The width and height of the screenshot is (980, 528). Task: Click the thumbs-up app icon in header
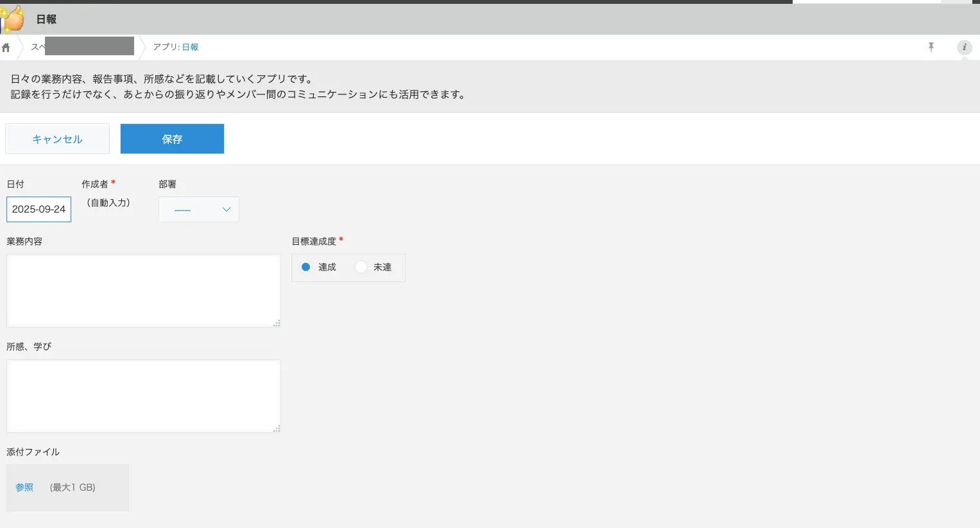pos(12,19)
